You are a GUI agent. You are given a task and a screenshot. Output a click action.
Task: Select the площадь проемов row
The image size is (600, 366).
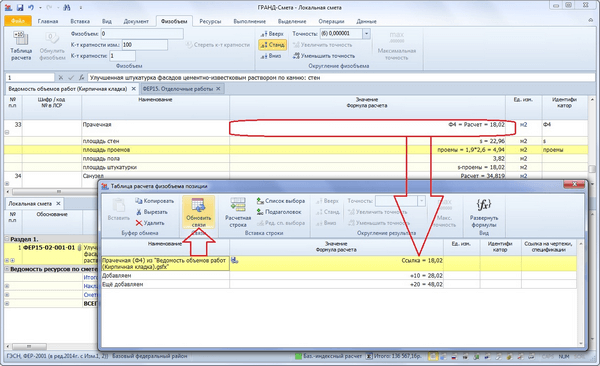[296, 150]
